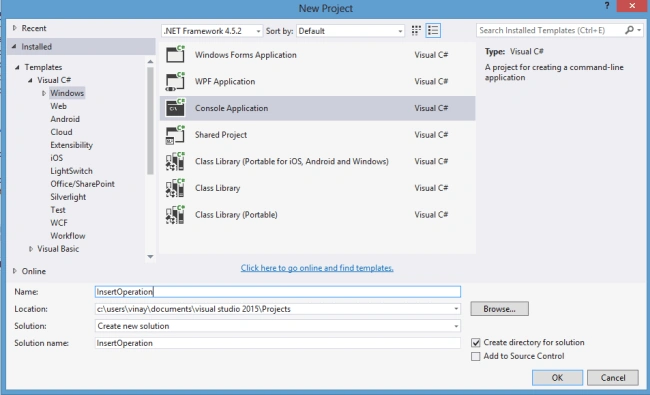Select the WCF template category

58,223
